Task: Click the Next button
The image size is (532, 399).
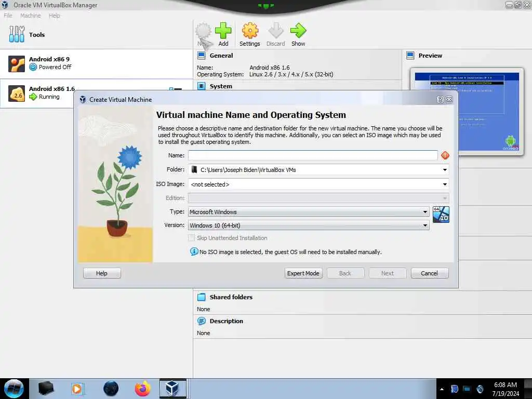Action: [388, 273]
